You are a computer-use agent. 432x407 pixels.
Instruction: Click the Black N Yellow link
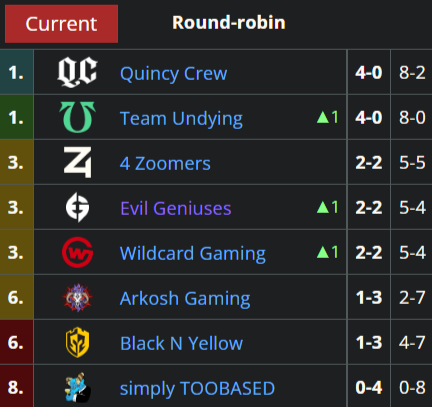click(x=181, y=343)
